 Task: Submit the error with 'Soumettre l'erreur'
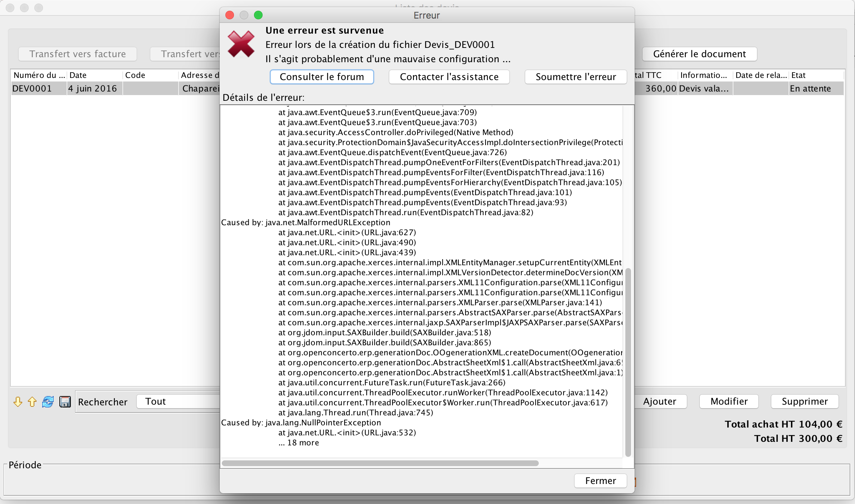pyautogui.click(x=576, y=77)
